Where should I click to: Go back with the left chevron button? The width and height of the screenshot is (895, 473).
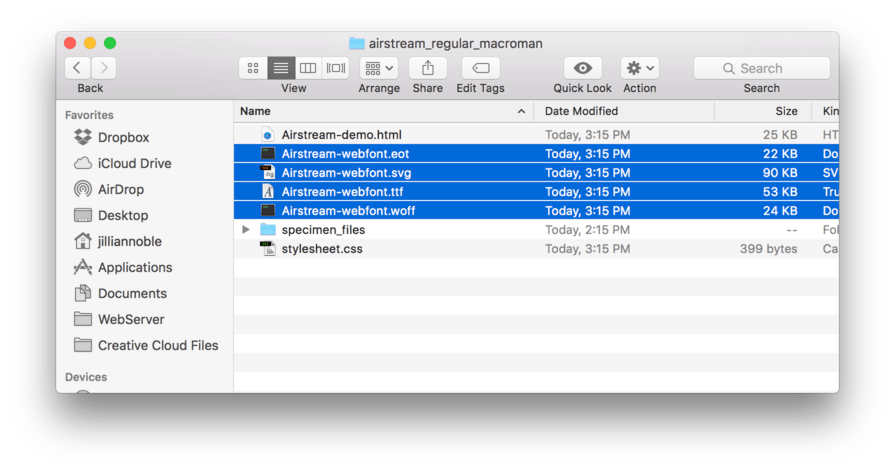(77, 68)
